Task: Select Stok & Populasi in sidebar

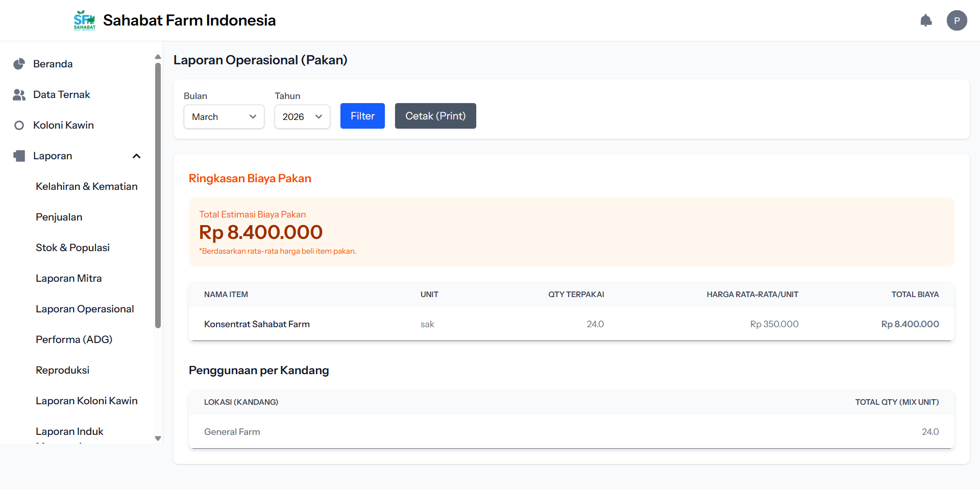Action: pyautogui.click(x=72, y=248)
